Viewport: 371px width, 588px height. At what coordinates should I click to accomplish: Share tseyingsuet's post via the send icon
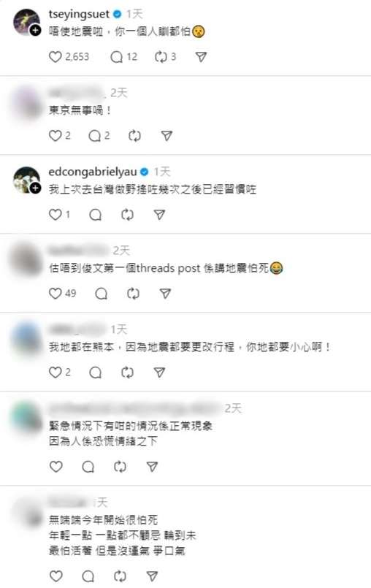point(201,57)
